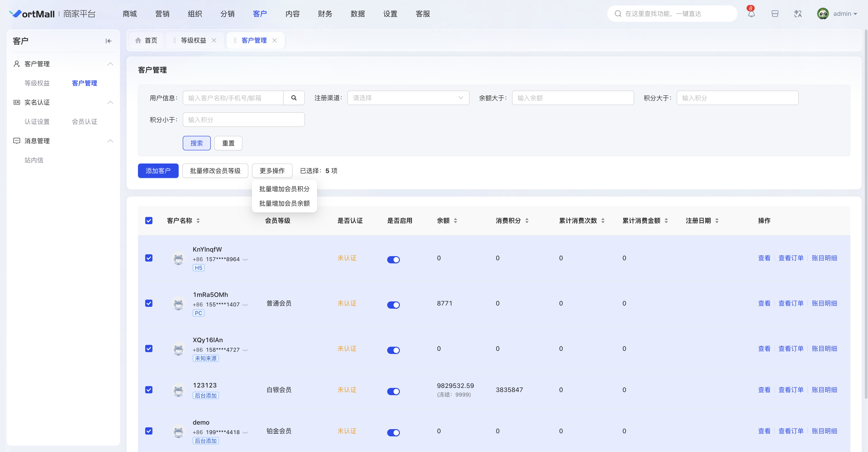Collapse the 实名认证 sidebar section
The height and width of the screenshot is (452, 868).
click(110, 103)
